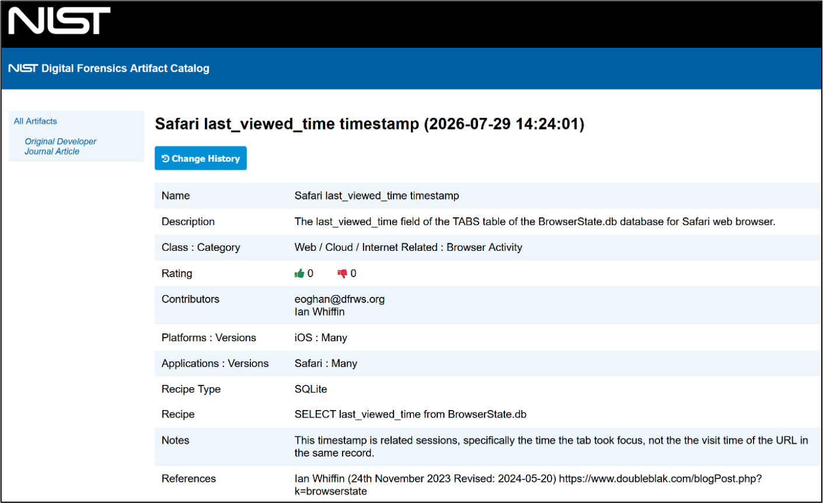Click the SQLite recipe type value
This screenshot has width=823, height=504.
click(311, 389)
